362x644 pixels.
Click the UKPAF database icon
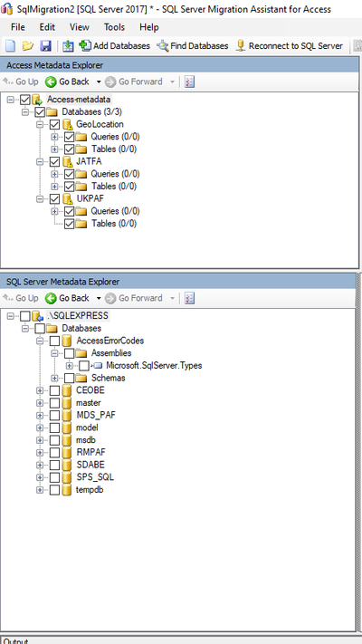point(67,199)
